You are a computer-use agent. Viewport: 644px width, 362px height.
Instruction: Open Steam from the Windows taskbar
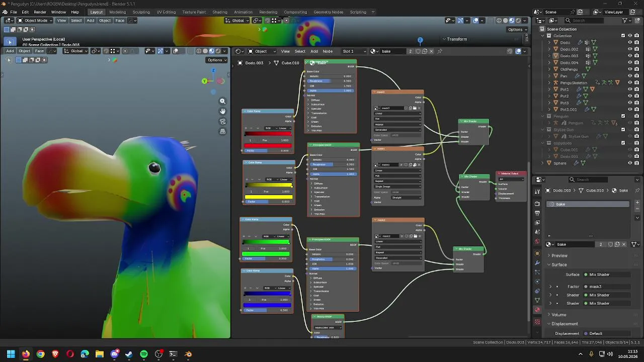tap(129, 354)
